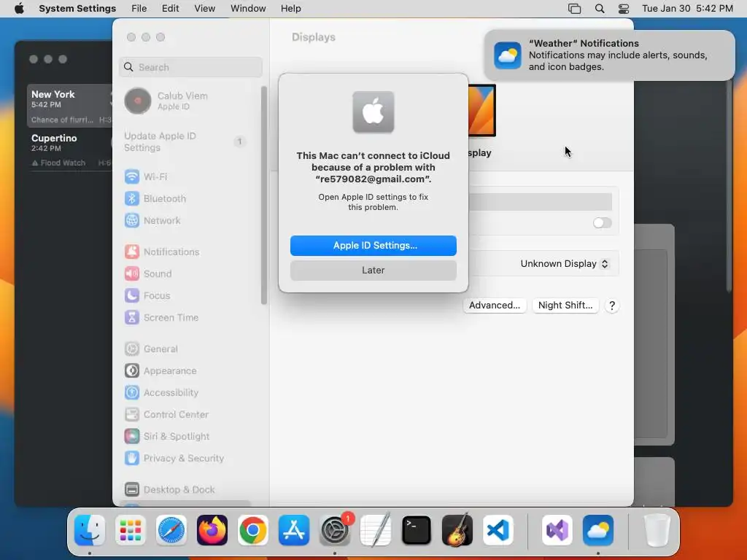Click Stage Manager icon in menu bar
Screen dimensions: 747x560
coord(575,9)
